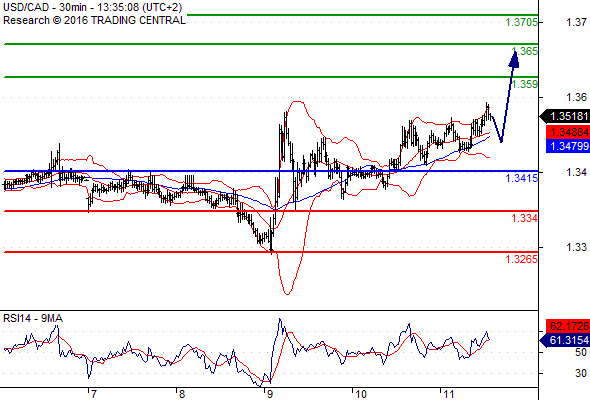Image resolution: width=590 pixels, height=400 pixels.
Task: Select the red 1.334 support label
Action: tap(525, 218)
